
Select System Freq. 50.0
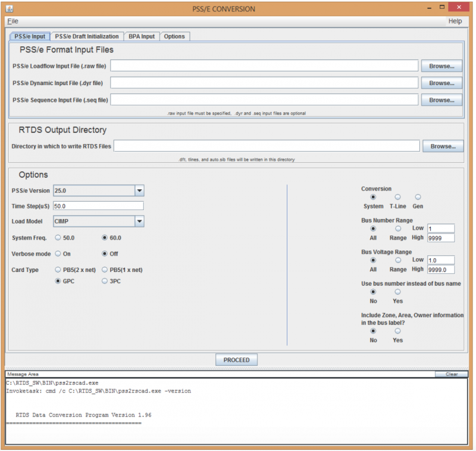[x=58, y=237]
